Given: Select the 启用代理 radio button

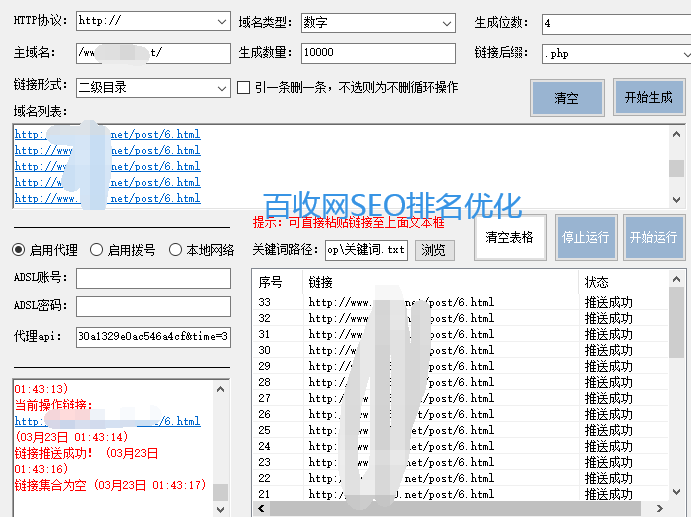Looking at the screenshot, I should pyautogui.click(x=19, y=250).
